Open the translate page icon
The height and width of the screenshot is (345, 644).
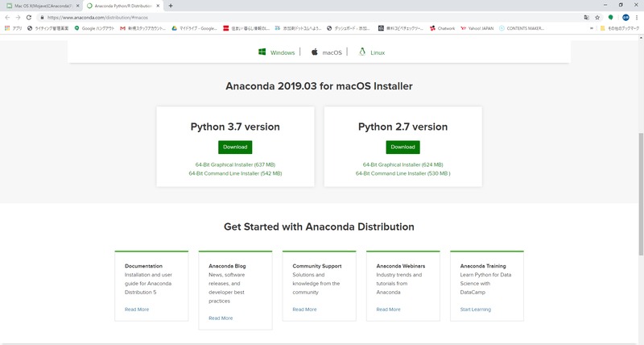(x=586, y=18)
